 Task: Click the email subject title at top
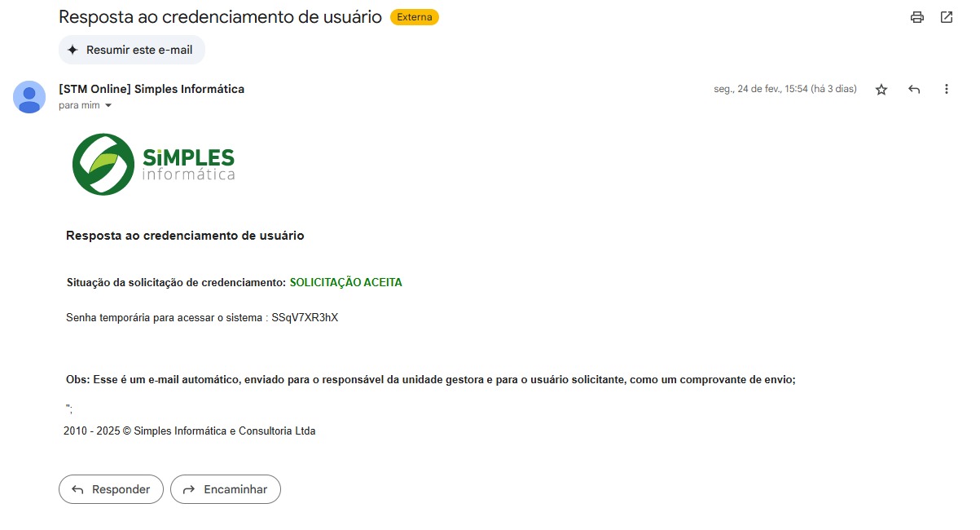[221, 16]
